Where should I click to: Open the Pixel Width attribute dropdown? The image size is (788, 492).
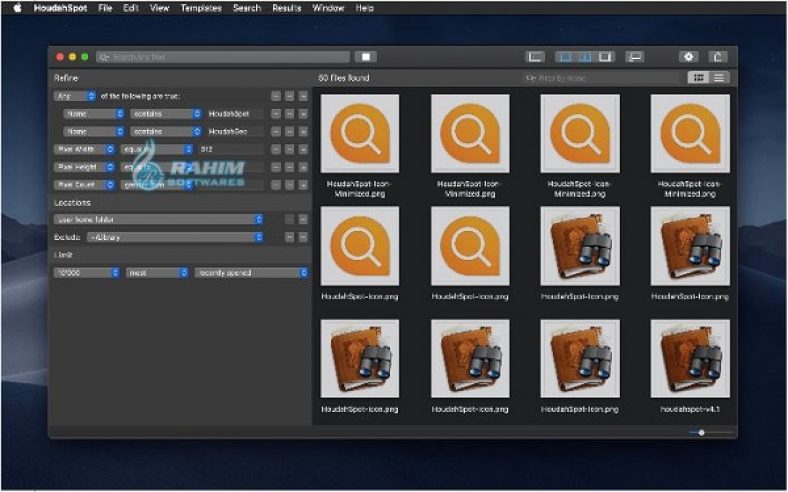[84, 149]
